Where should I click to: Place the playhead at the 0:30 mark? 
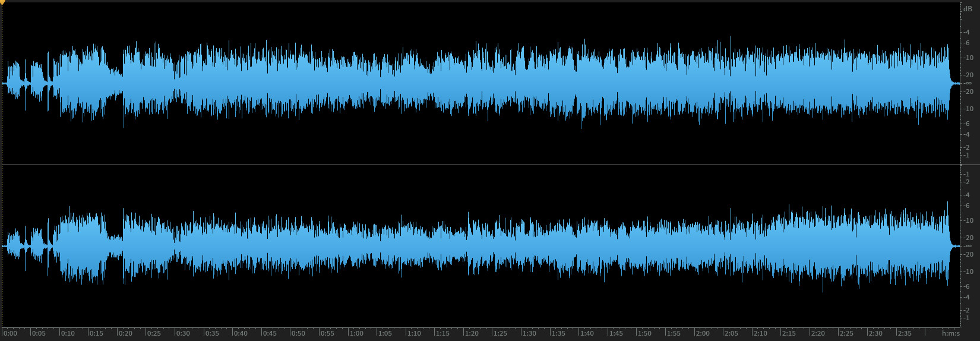pyautogui.click(x=183, y=333)
